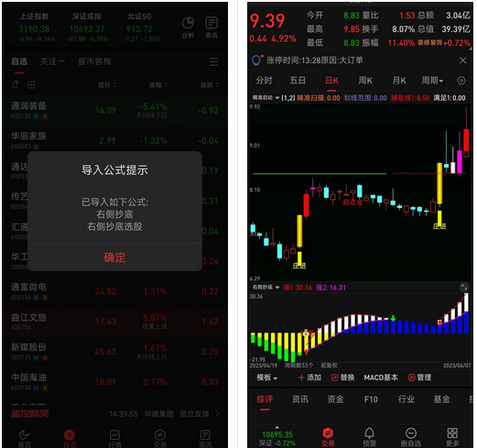Tap 替换 to replace the indicator

pyautogui.click(x=342, y=377)
